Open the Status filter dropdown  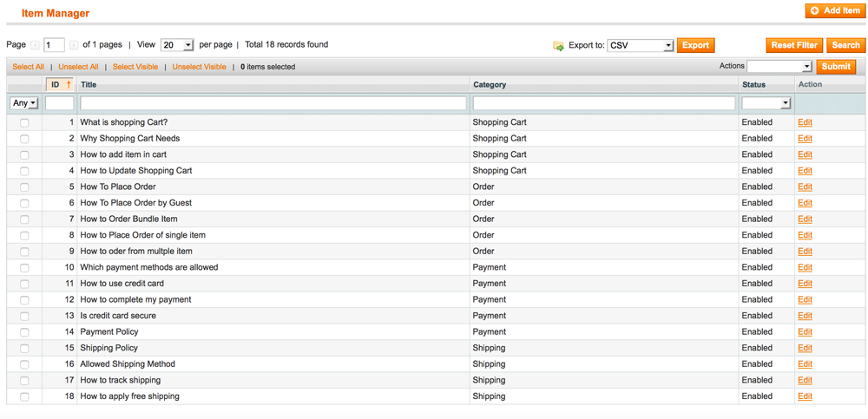pyautogui.click(x=766, y=103)
